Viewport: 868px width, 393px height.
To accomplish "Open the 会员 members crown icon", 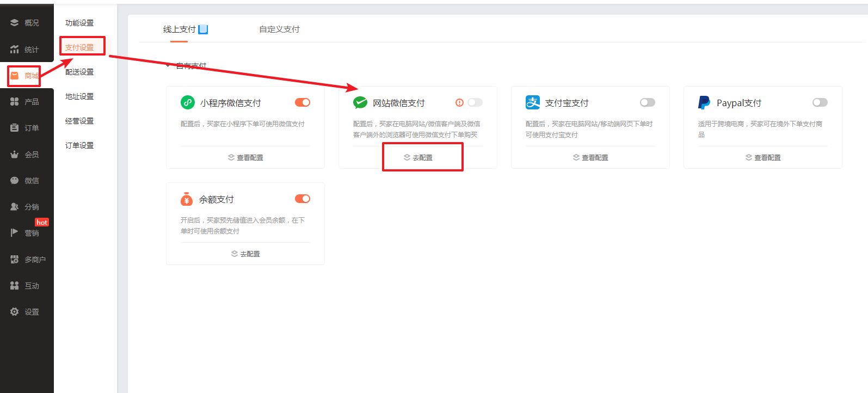I will pos(15,155).
